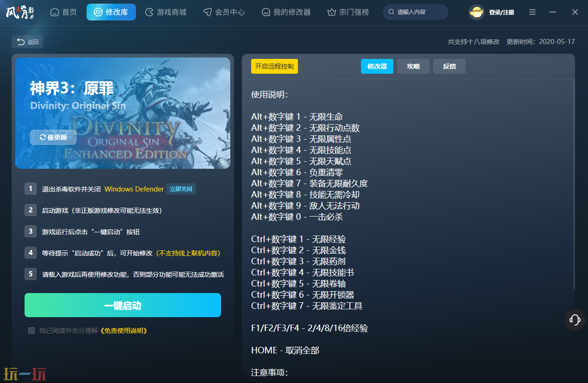The height and width of the screenshot is (383, 588).
Task: Click the line 'Ctrl+数字键 2 - 无限金钱'
Action: click(298, 250)
